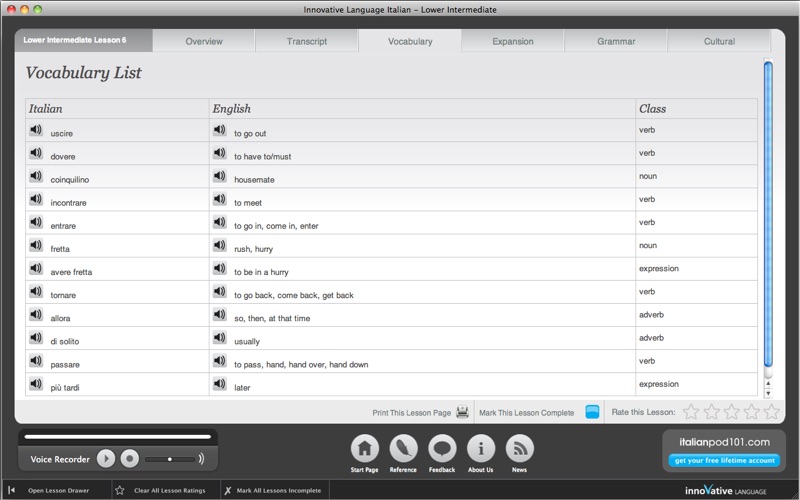Play Italian audio for uscire
Image resolution: width=800 pixels, height=500 pixels.
click(x=36, y=130)
